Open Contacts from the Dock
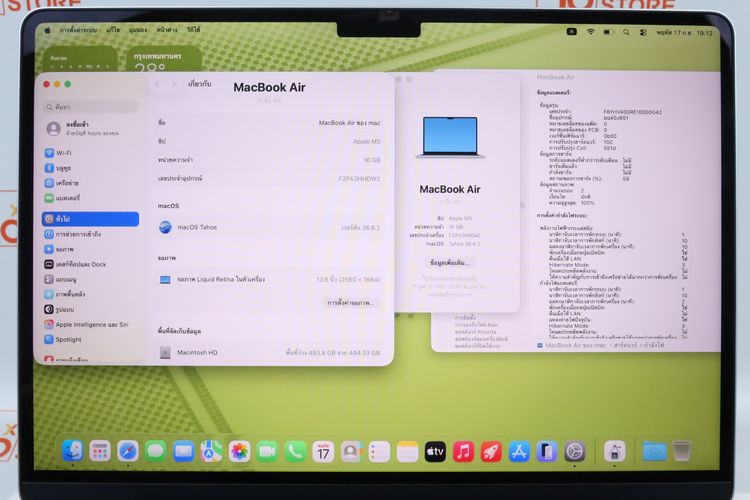Image resolution: width=750 pixels, height=500 pixels. 351,451
